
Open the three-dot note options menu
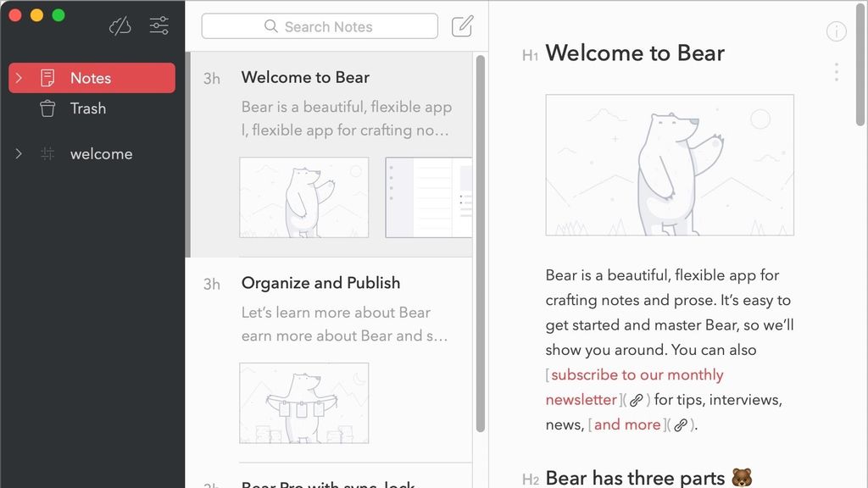click(x=836, y=71)
